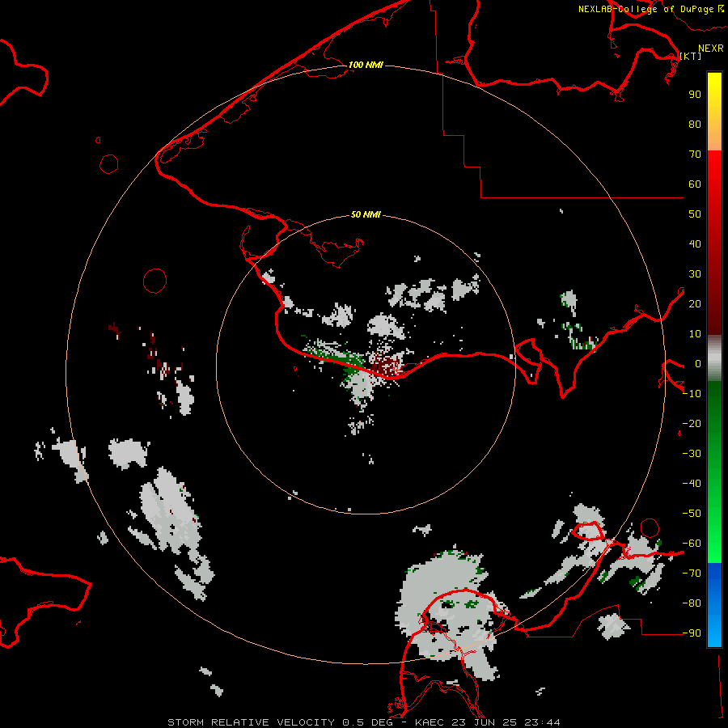This screenshot has height=728, width=728.
Task: Select the "80" value on the velocity scale
Action: (695, 124)
